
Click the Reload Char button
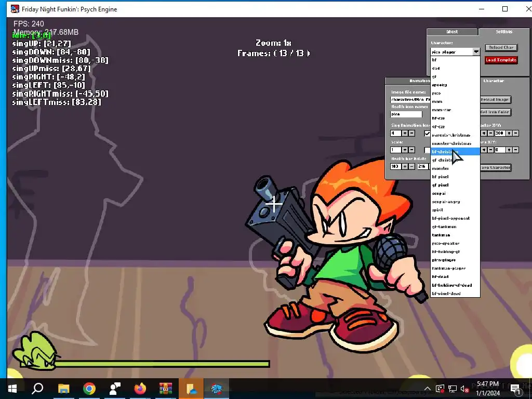pos(501,47)
